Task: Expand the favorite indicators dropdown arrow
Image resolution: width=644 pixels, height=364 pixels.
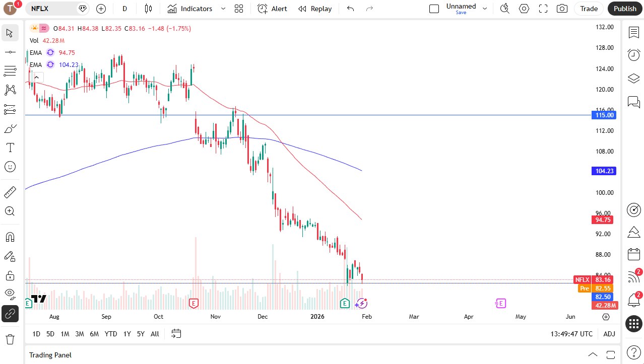Action: click(223, 9)
